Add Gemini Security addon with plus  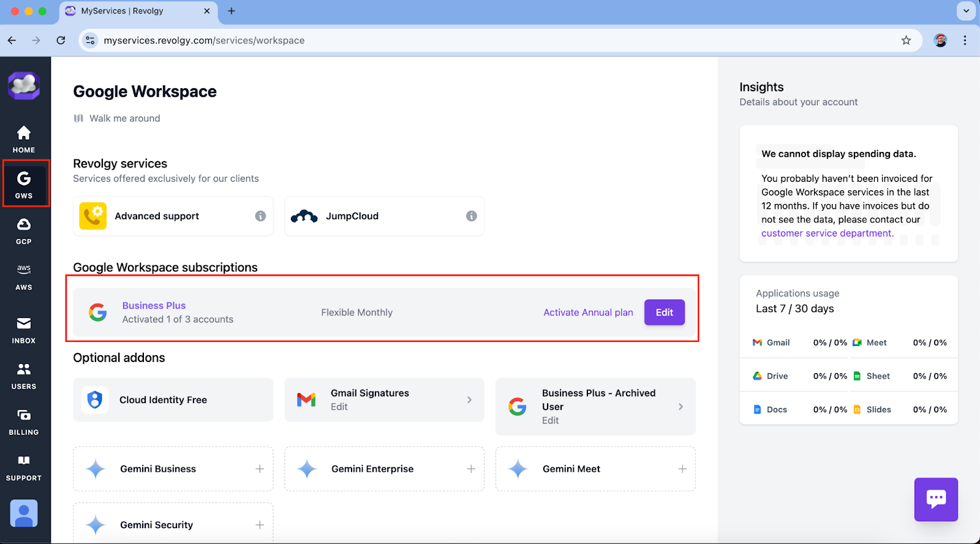coord(260,525)
